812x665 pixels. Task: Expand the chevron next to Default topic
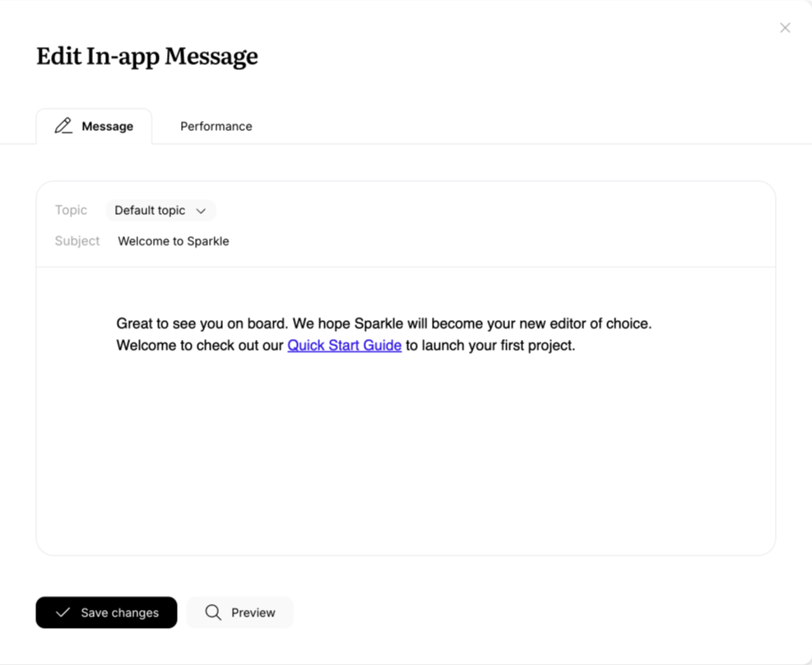201,211
